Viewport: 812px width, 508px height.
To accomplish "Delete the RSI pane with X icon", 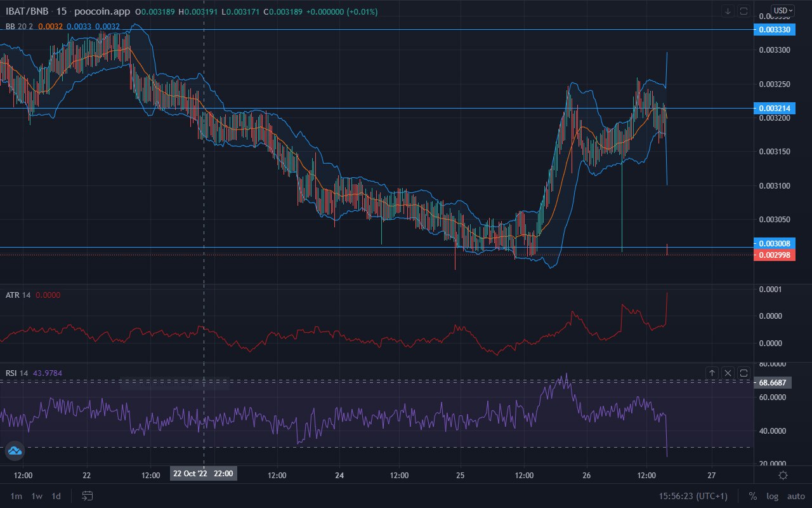I will 728,373.
